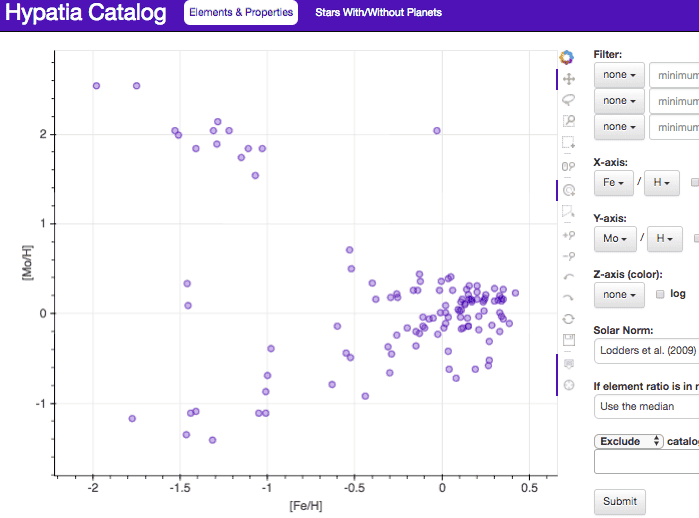Click the Hypatia Catalog title link
This screenshot has height=518, width=699.
coord(86,12)
